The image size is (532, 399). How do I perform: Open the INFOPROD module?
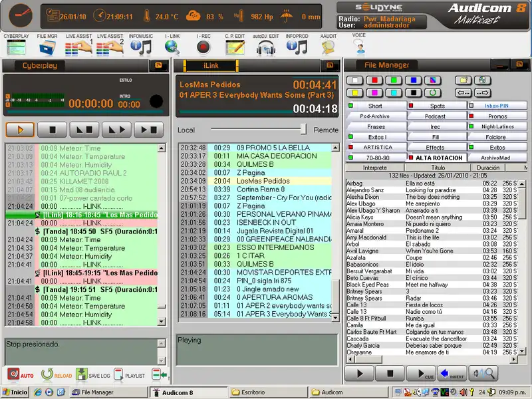pos(297,47)
